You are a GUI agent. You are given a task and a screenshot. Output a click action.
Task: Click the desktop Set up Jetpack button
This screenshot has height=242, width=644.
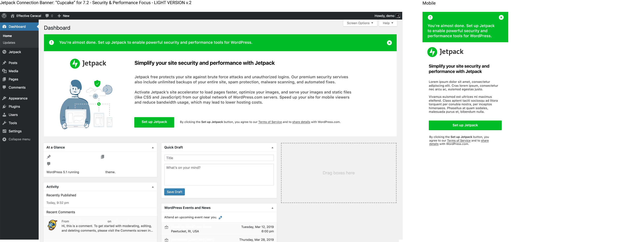pos(154,122)
